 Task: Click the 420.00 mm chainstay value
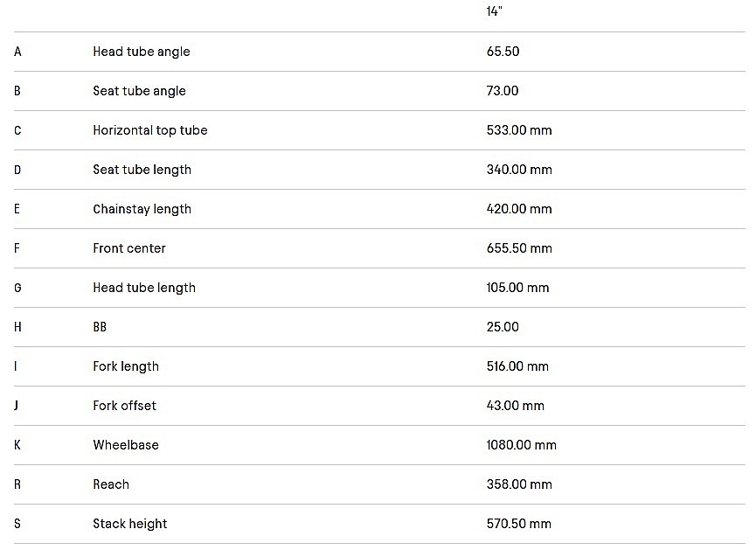pyautogui.click(x=519, y=209)
